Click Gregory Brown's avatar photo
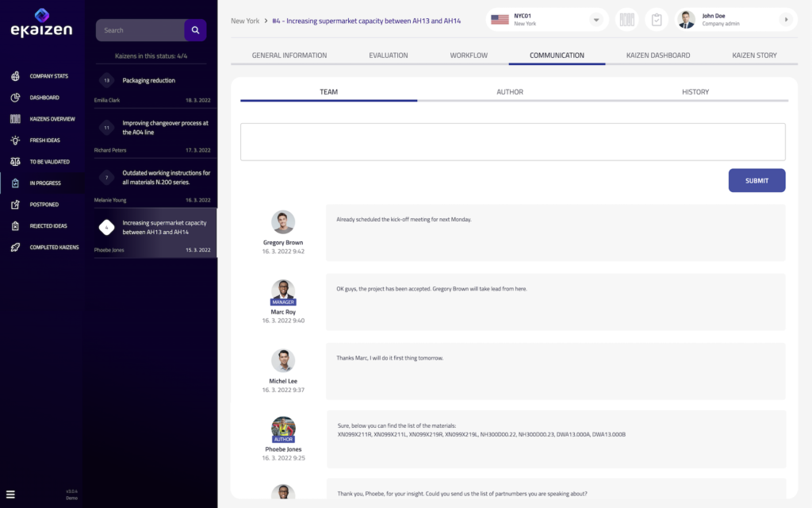812x508 pixels. [x=283, y=222]
